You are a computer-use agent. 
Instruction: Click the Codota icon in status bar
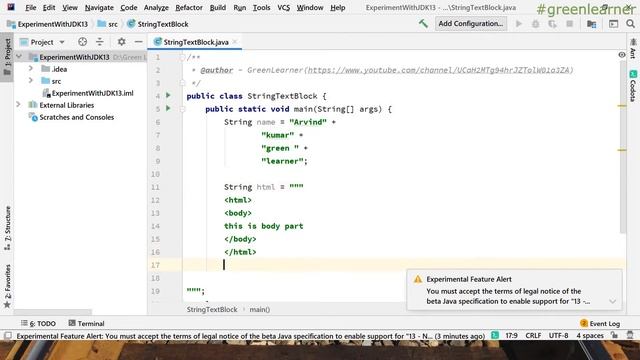(495, 335)
